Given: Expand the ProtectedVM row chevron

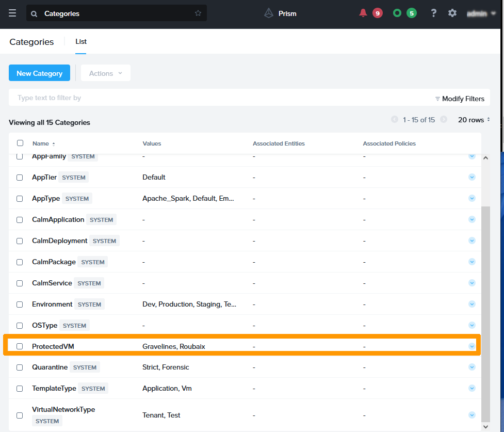Looking at the screenshot, I should point(472,346).
